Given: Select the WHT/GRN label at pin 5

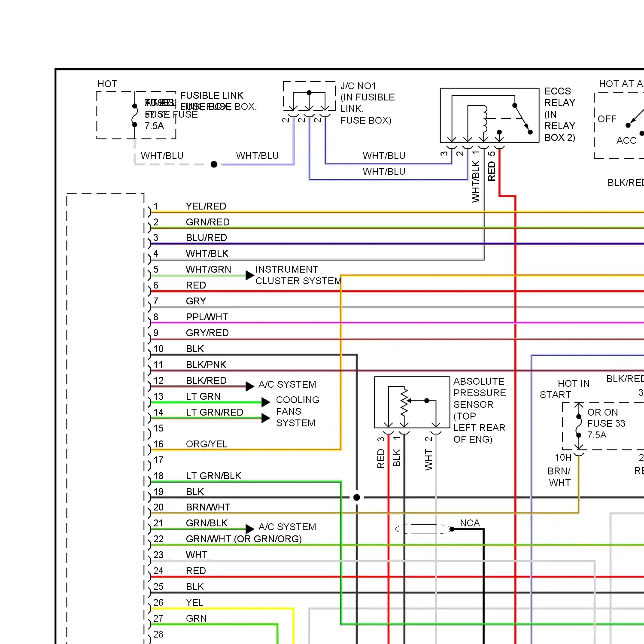Looking at the screenshot, I should (208, 269).
